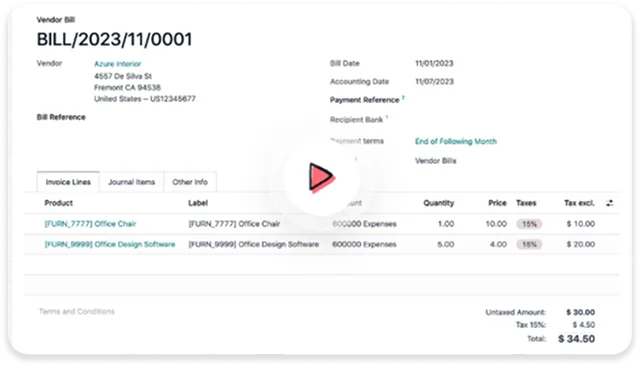Viewport: 640px width, 366px height.
Task: Open the column options icon beside Tax excl.
Action: click(609, 203)
